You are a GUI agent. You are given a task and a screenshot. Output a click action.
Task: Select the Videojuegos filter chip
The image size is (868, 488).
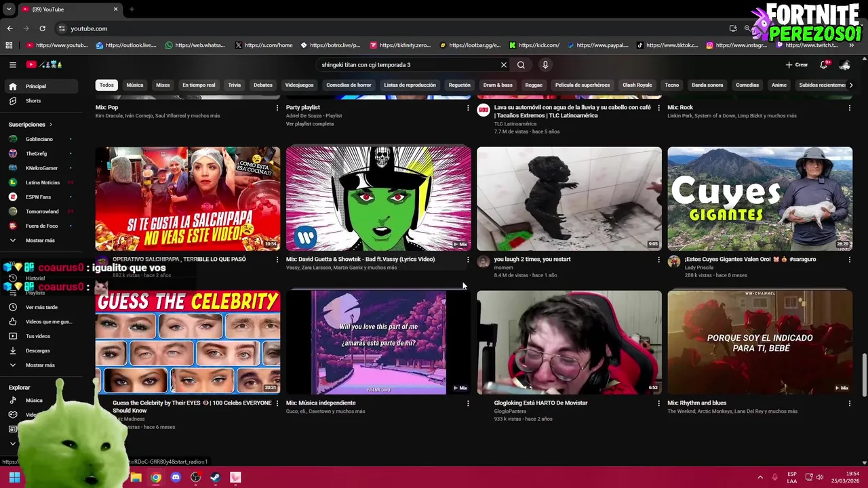click(299, 85)
